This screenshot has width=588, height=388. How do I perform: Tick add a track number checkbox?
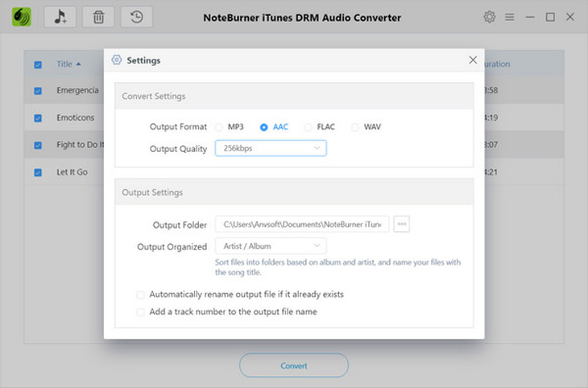pos(141,312)
